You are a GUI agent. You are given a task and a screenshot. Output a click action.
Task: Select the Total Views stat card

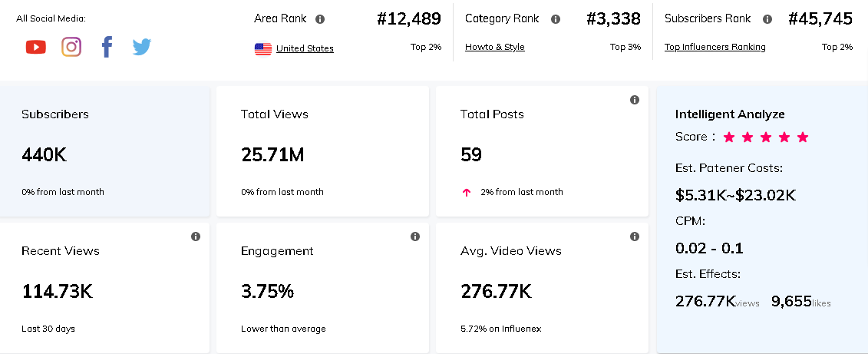[322, 151]
